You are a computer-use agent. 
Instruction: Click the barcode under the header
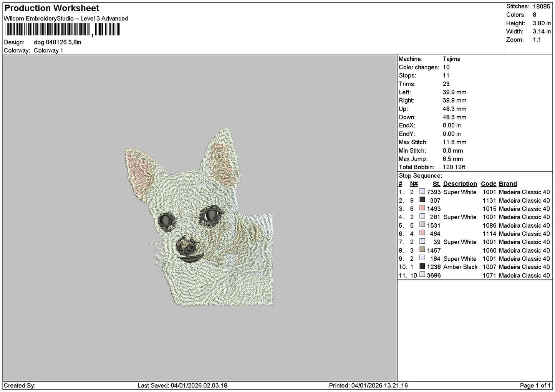click(63, 30)
